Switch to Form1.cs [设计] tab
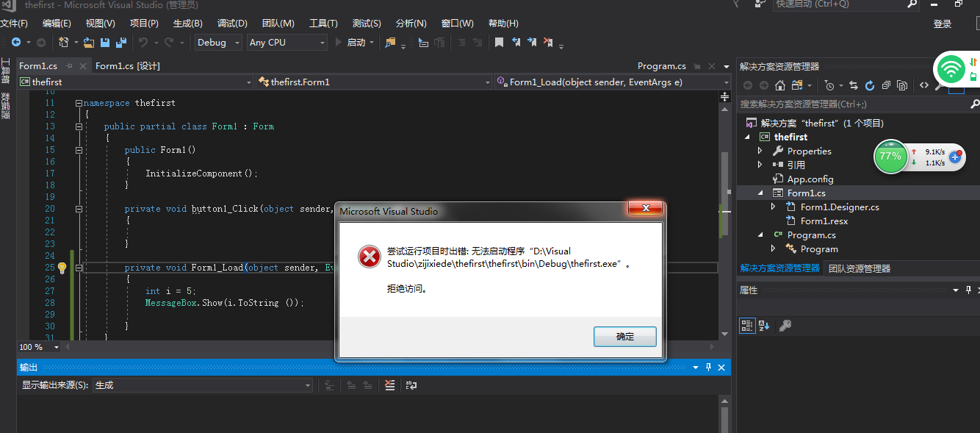 [128, 66]
